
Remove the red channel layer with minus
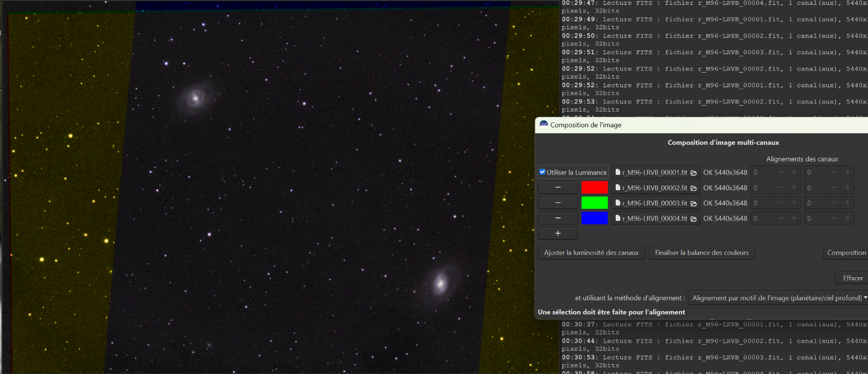pos(558,188)
